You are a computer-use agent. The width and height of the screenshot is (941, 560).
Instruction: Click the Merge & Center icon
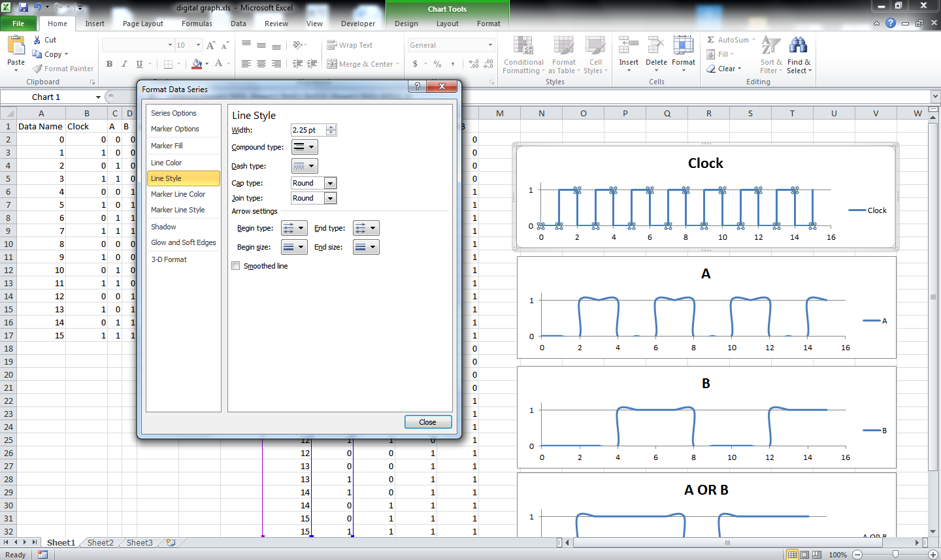click(361, 63)
